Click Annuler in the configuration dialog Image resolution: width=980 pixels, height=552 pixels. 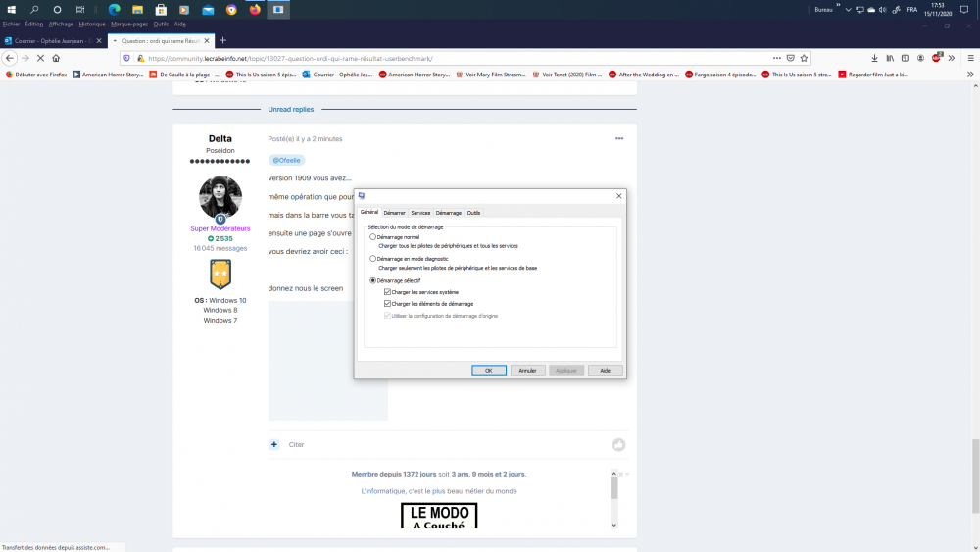[x=527, y=370]
